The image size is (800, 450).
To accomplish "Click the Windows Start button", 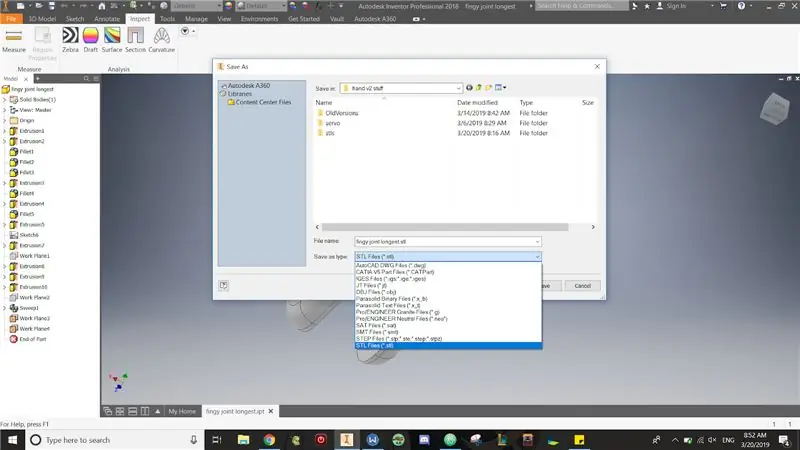I will point(12,439).
